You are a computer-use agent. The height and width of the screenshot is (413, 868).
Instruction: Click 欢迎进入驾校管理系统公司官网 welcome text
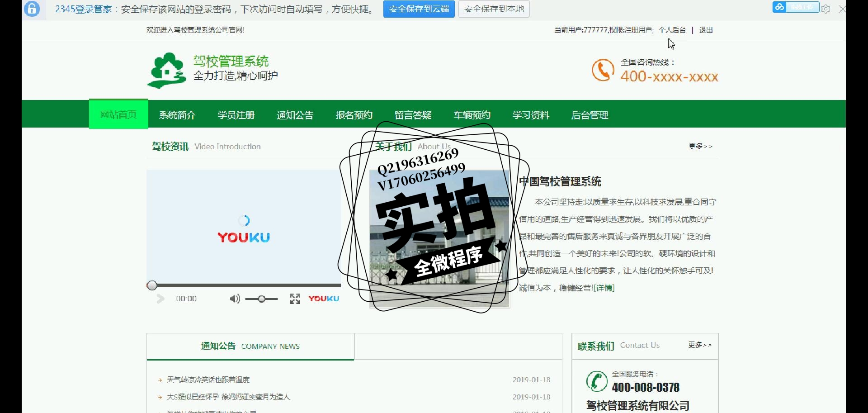(195, 30)
